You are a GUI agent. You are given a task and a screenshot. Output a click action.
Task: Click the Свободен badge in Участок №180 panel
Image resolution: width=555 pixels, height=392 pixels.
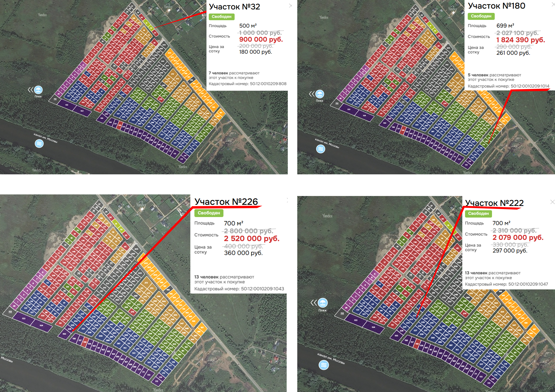tap(481, 16)
